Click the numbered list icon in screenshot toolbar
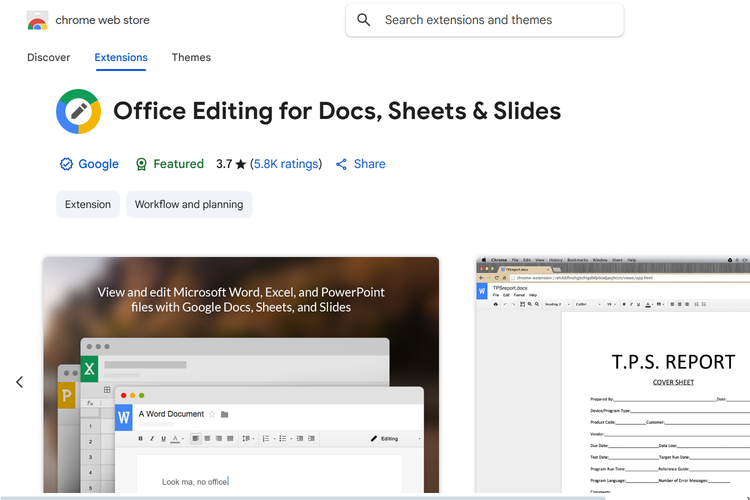The image size is (750, 500). coord(266,439)
